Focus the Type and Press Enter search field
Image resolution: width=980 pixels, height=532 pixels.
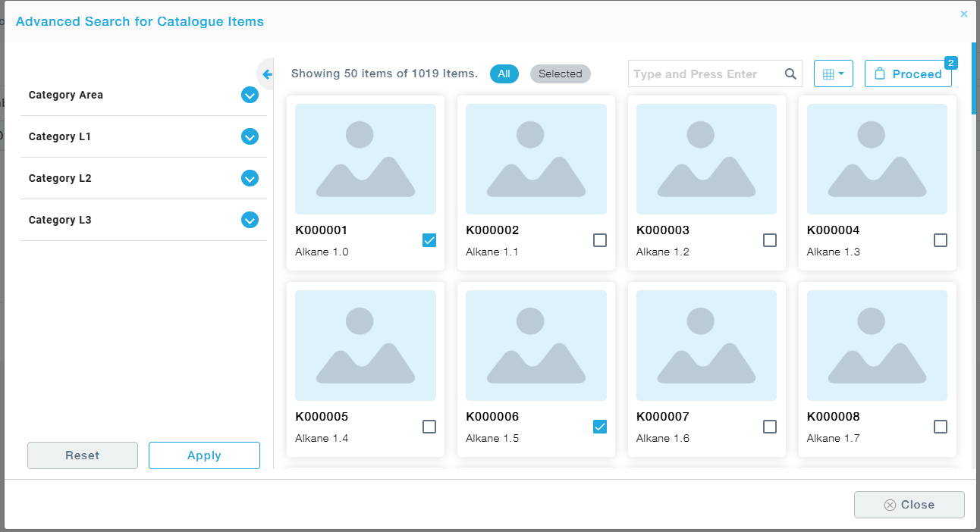click(x=704, y=74)
